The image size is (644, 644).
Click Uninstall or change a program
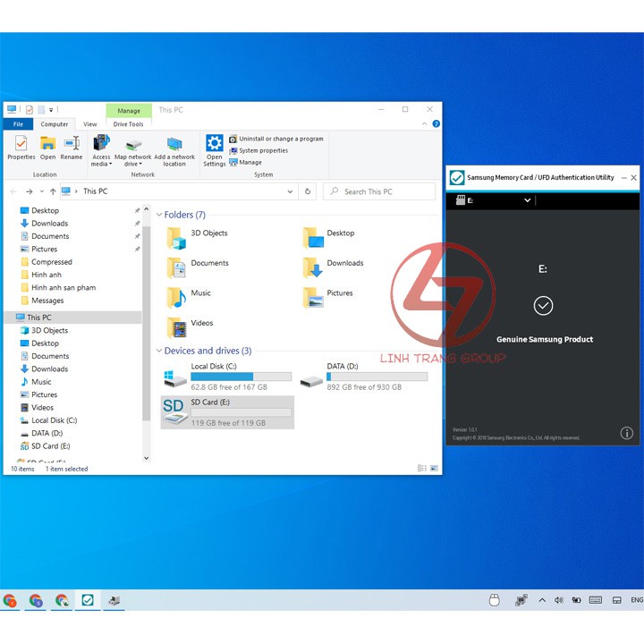[x=281, y=139]
